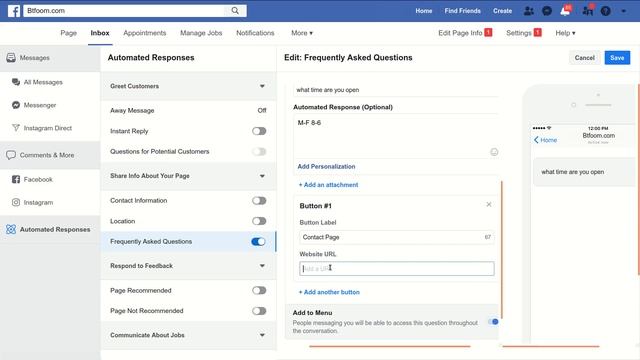Click Add another button link
The image size is (640, 360).
(x=329, y=292)
